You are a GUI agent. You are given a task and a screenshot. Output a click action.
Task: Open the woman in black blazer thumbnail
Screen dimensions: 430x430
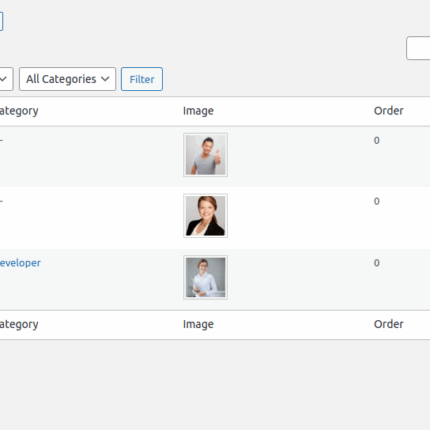click(x=205, y=216)
